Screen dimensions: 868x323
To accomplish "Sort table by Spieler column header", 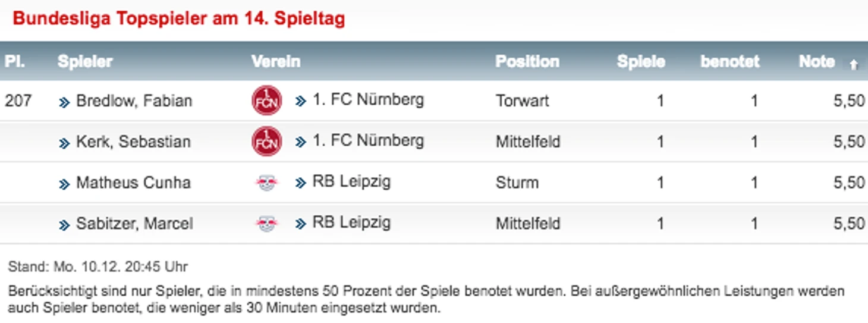I will point(85,61).
